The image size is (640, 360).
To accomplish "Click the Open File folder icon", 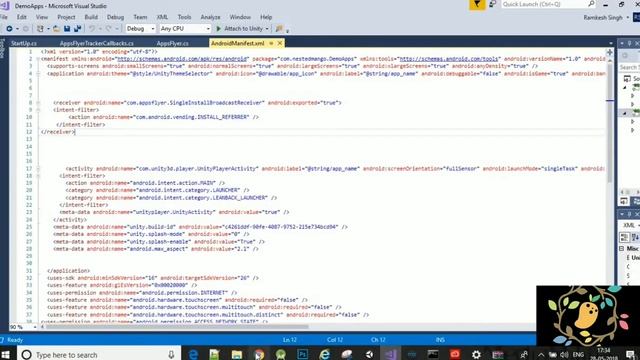I will [56, 29].
